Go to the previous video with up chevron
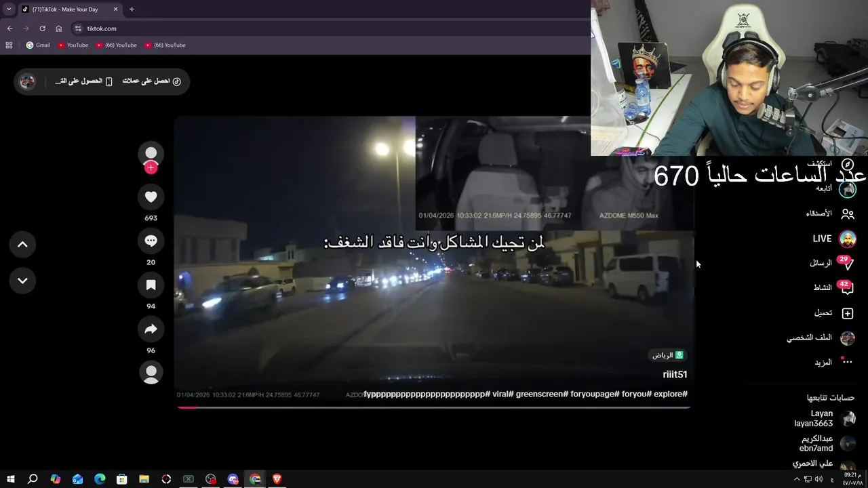Viewport: 868px width, 488px height. click(x=22, y=245)
